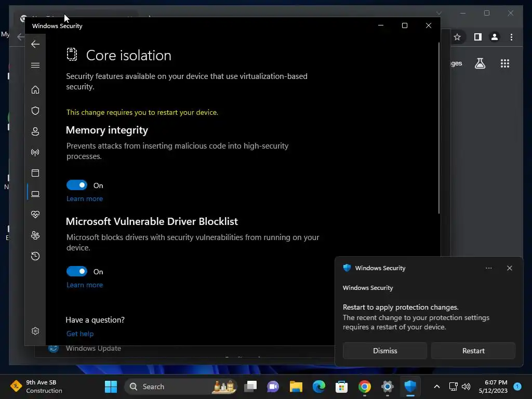Open Windows Security settings gear icon
Viewport: 532px width, 399px height.
[35, 331]
